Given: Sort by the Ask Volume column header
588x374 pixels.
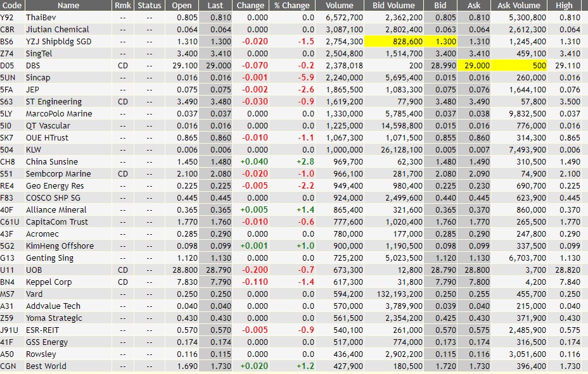Looking at the screenshot, I should pos(519,5).
